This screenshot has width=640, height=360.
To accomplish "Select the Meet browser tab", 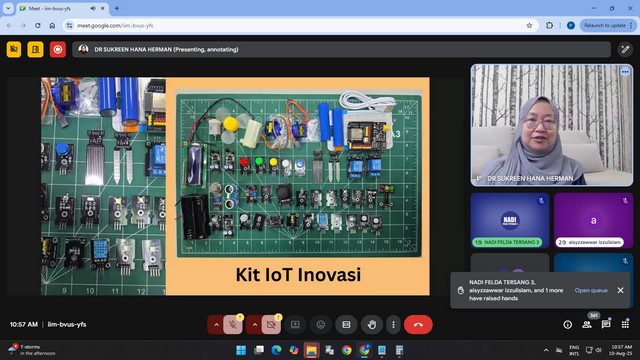I will tap(62, 8).
